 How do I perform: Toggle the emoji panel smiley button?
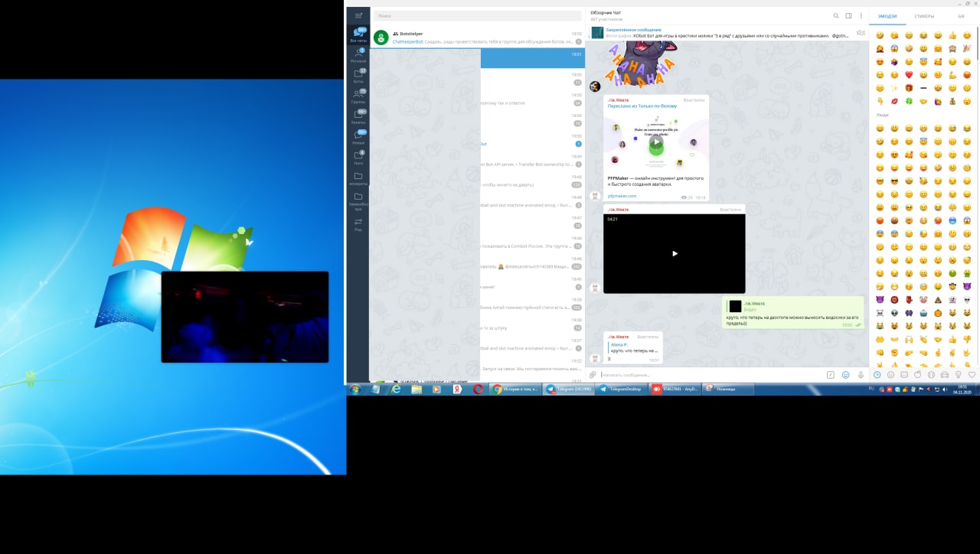pyautogui.click(x=846, y=375)
